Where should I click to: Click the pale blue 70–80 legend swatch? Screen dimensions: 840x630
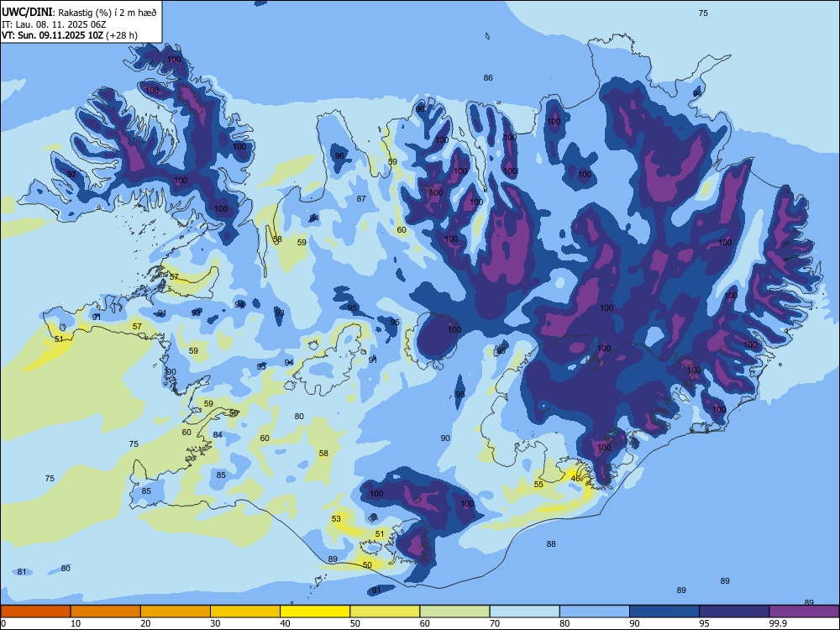click(524, 612)
